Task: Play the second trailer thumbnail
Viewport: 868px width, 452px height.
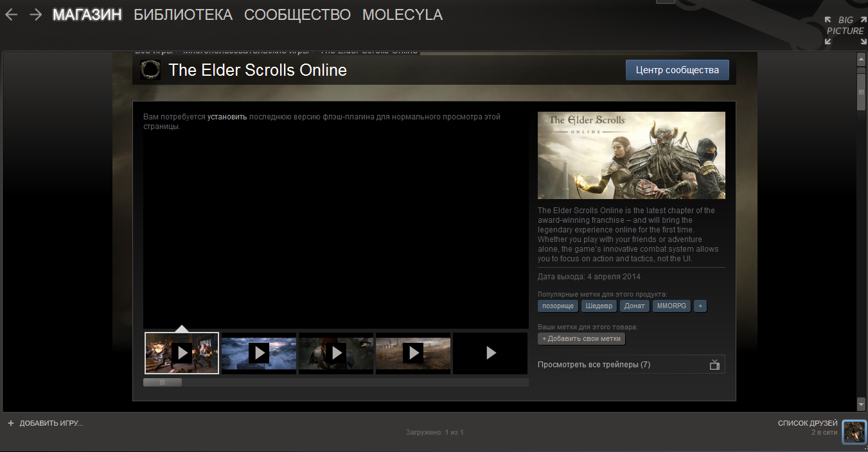Action: point(259,352)
